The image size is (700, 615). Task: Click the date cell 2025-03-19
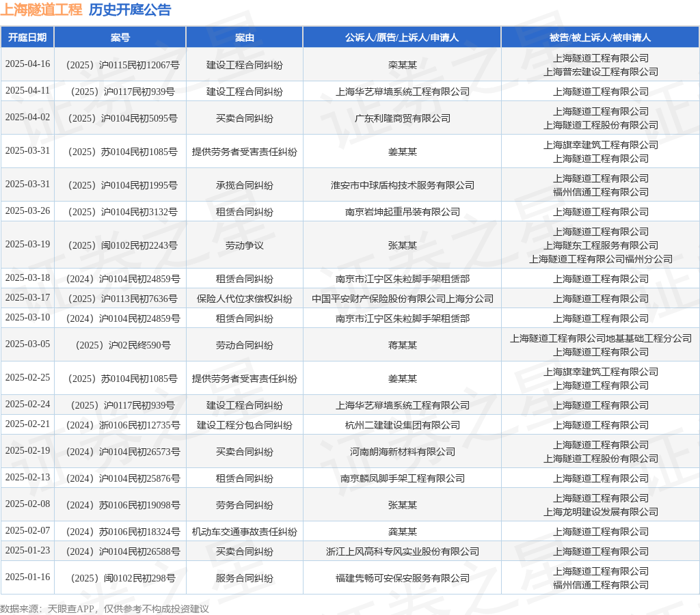tap(27, 244)
